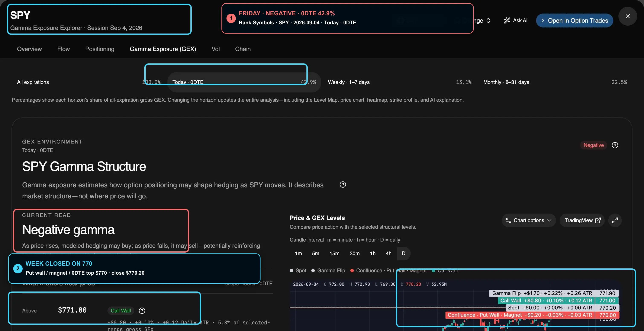Set candle interval to 4h
This screenshot has width=644, height=331.
[389, 253]
